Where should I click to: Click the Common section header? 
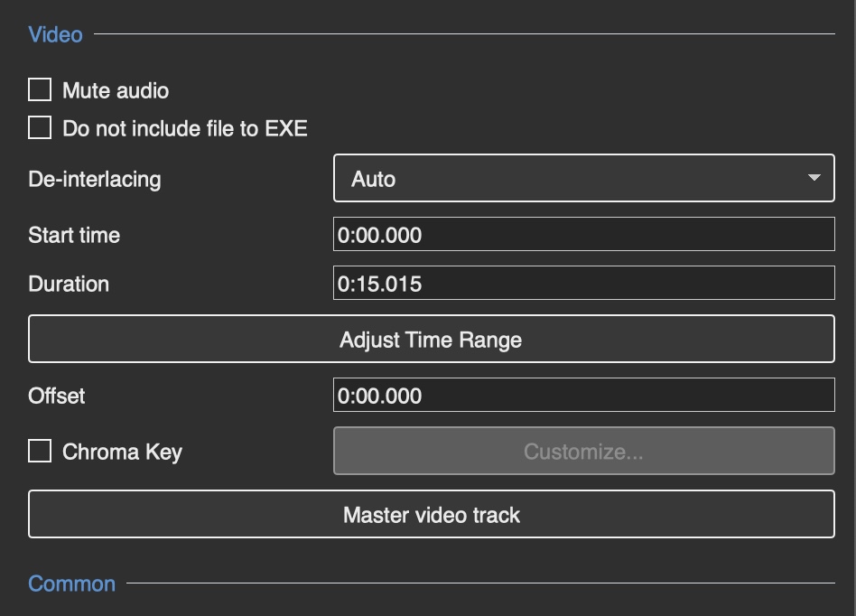pyautogui.click(x=71, y=583)
